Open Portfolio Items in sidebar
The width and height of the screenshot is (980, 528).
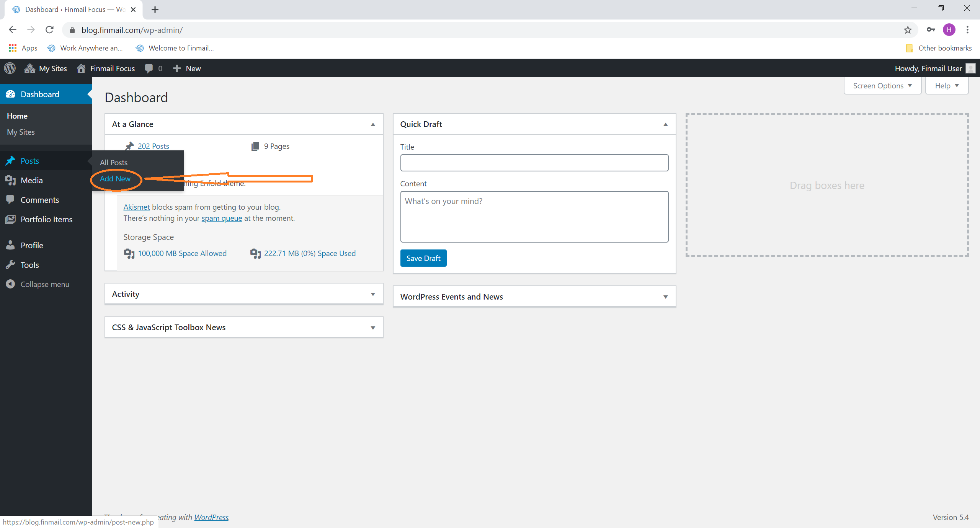coord(46,219)
